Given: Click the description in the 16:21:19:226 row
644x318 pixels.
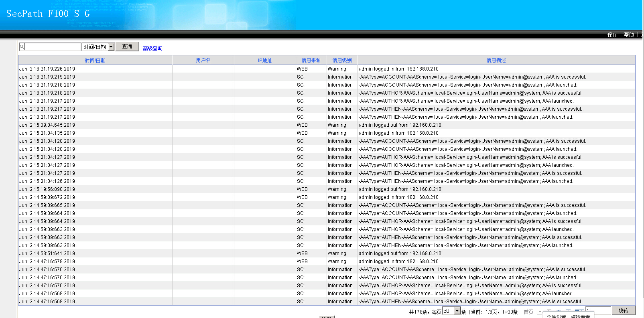Looking at the screenshot, I should (398, 69).
